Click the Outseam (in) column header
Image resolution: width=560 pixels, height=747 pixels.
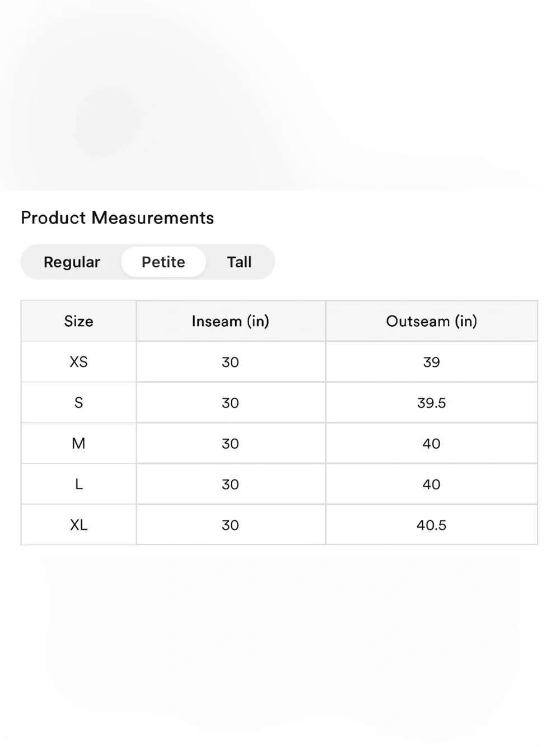tap(432, 321)
